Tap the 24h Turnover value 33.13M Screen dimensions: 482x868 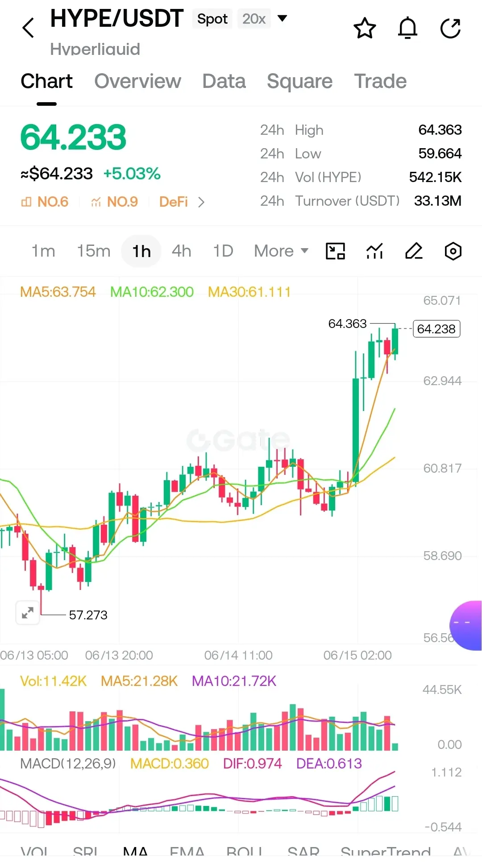click(437, 201)
